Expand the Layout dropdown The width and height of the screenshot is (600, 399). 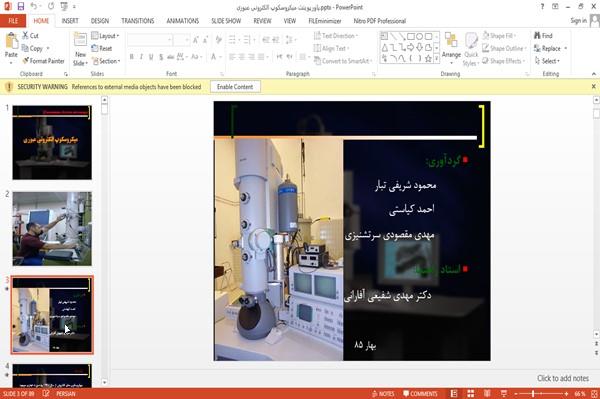(x=105, y=36)
